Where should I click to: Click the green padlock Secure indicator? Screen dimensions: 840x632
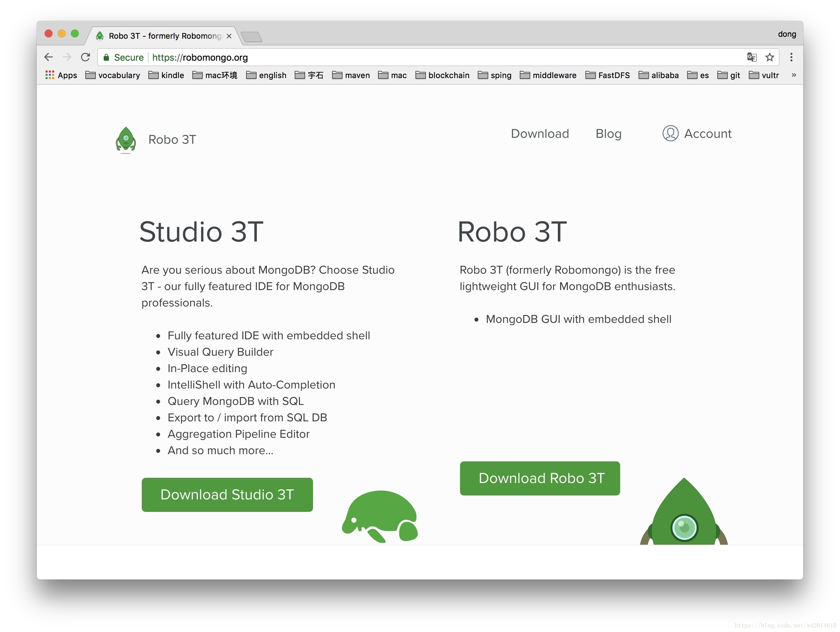click(x=107, y=57)
